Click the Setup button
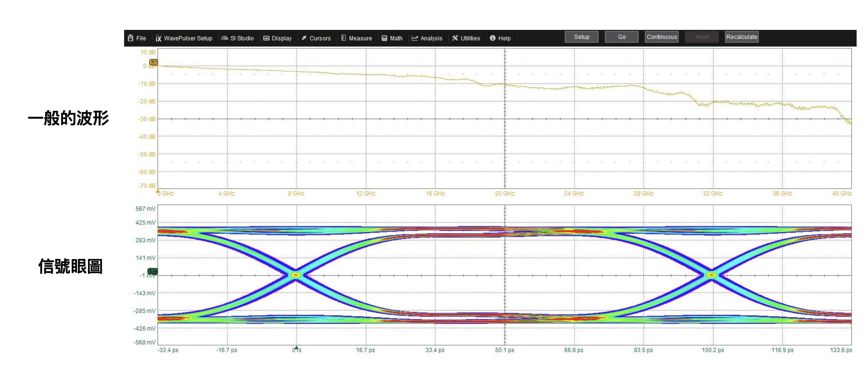Viewport: 868px width, 379px height. pos(582,37)
